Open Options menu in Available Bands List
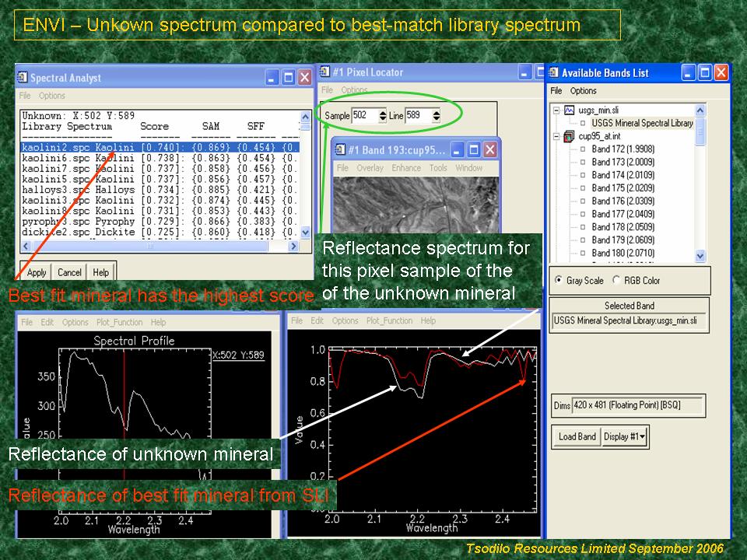747x560 pixels. tap(583, 90)
